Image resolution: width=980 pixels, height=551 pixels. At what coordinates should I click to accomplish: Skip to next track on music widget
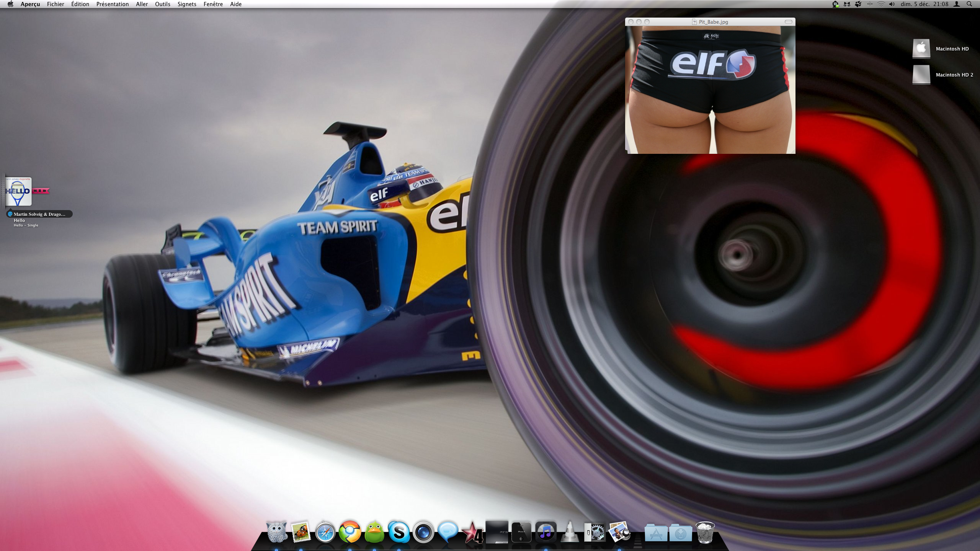tap(45, 191)
